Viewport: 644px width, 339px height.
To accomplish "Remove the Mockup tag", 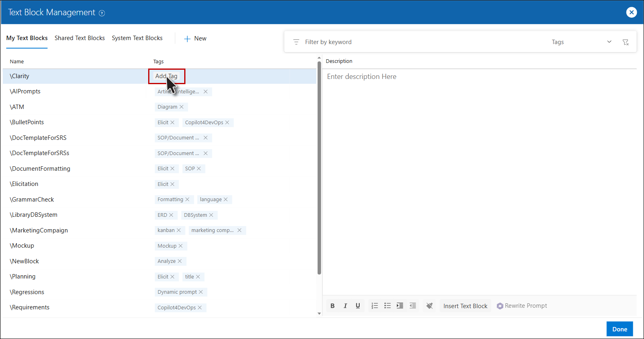I will coord(181,246).
